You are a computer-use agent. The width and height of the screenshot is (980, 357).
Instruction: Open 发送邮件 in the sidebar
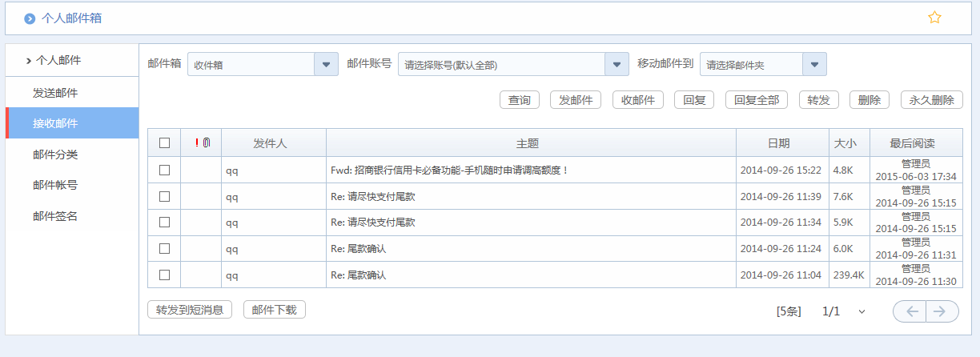click(x=72, y=93)
